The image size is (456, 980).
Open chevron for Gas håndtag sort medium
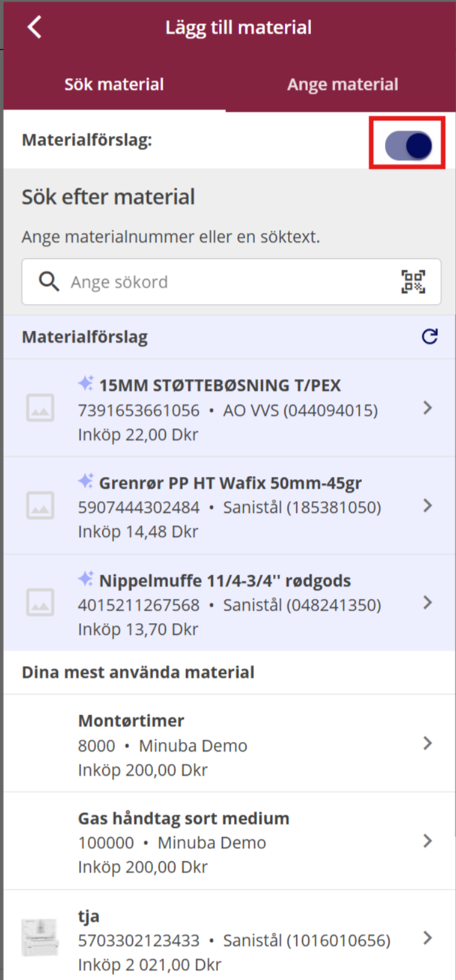[x=427, y=841]
